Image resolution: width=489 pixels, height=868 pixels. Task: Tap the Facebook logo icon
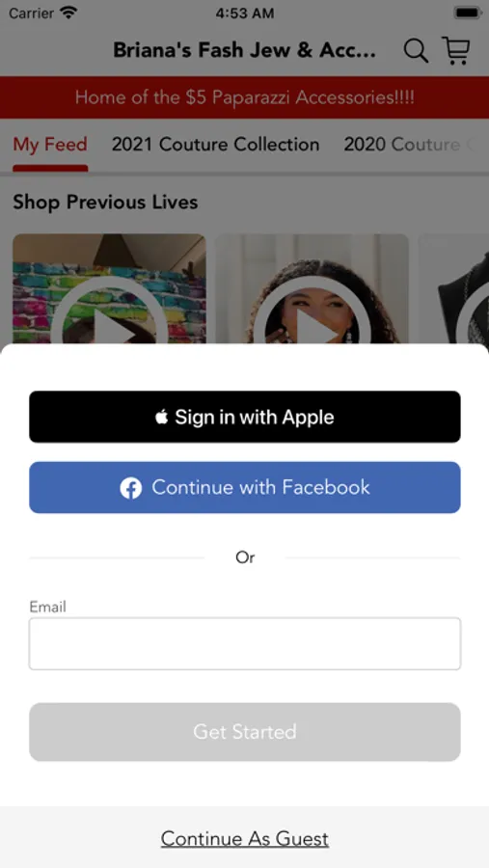click(131, 488)
